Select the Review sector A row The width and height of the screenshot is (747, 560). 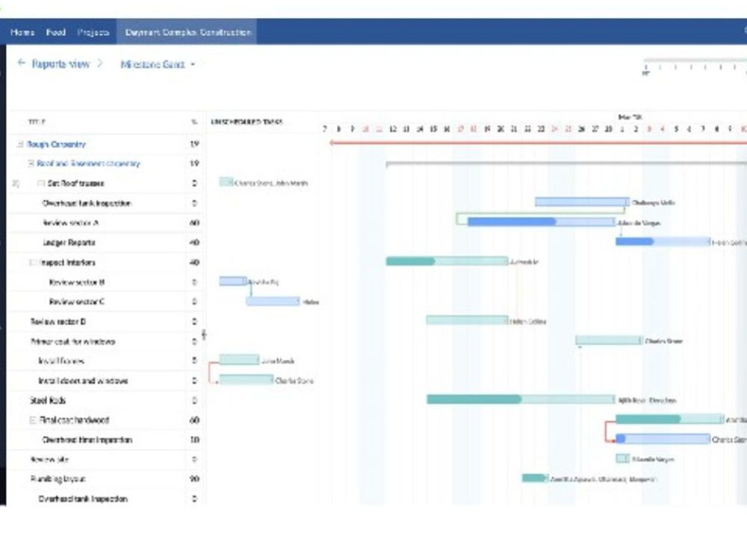pyautogui.click(x=105, y=223)
